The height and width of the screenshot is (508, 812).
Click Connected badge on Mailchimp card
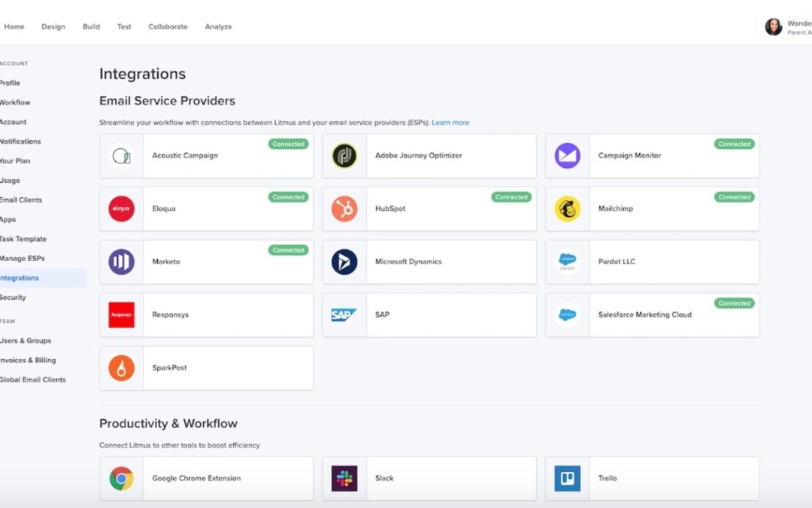point(735,197)
